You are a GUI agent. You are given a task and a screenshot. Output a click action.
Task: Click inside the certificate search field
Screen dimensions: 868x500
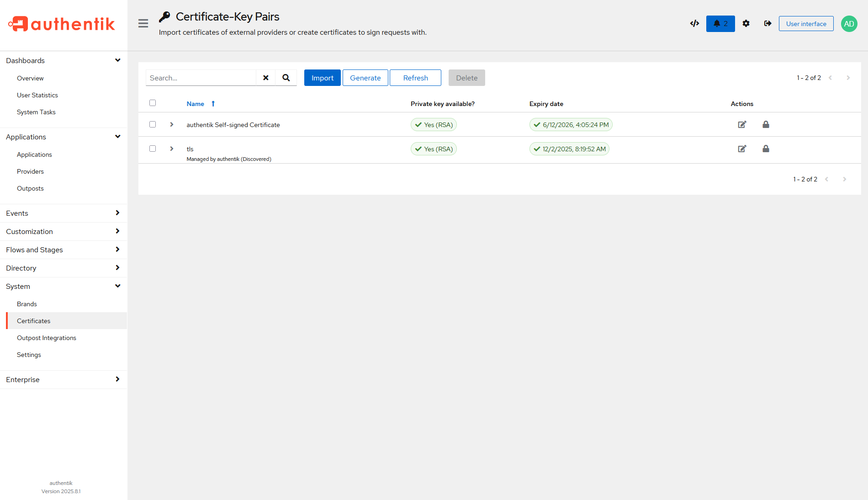(x=201, y=78)
